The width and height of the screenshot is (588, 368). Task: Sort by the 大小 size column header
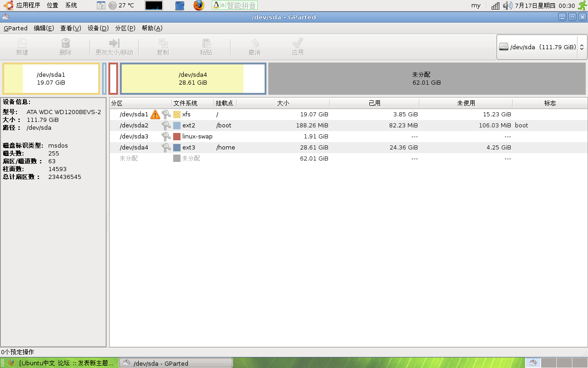click(x=283, y=103)
